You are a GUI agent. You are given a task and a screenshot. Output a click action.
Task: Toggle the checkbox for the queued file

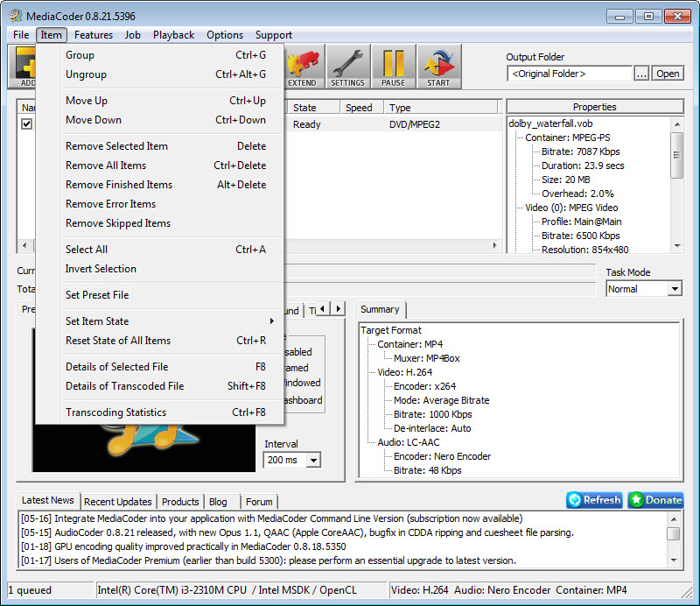pos(27,124)
